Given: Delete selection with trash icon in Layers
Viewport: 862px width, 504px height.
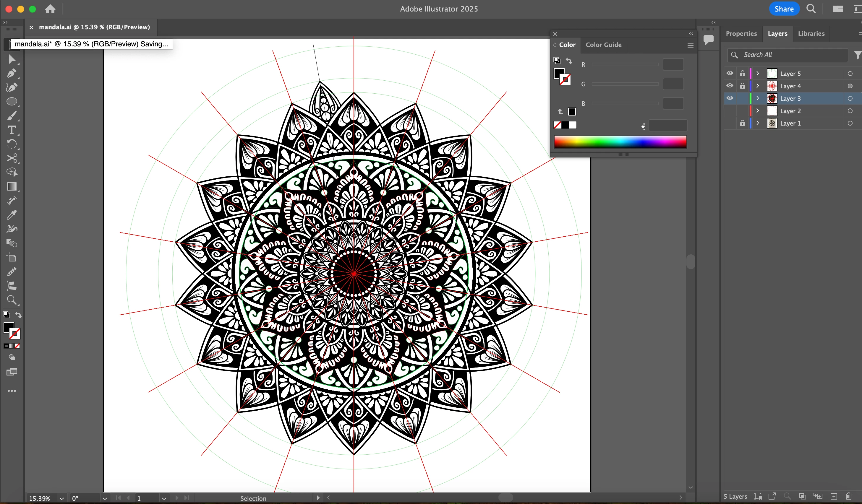Looking at the screenshot, I should click(x=849, y=496).
